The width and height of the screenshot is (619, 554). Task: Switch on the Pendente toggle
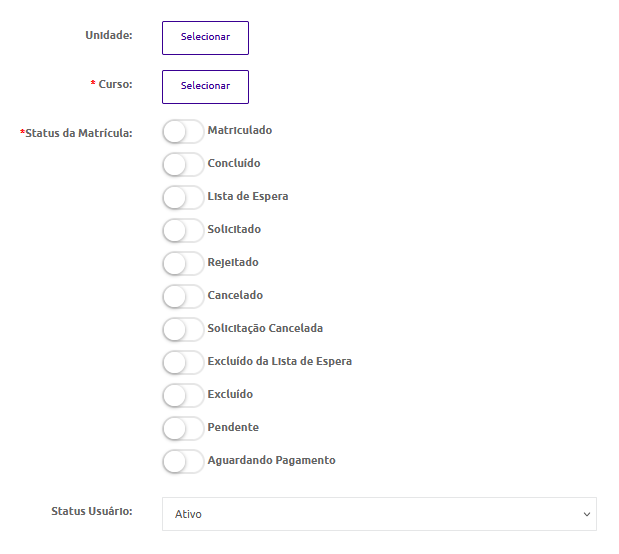[183, 428]
